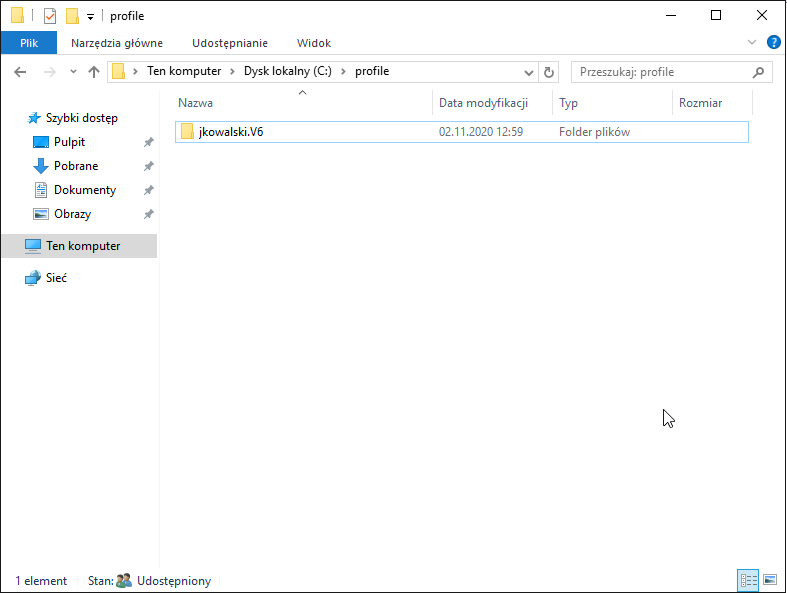Sort by the Rozmiar column header

click(700, 103)
